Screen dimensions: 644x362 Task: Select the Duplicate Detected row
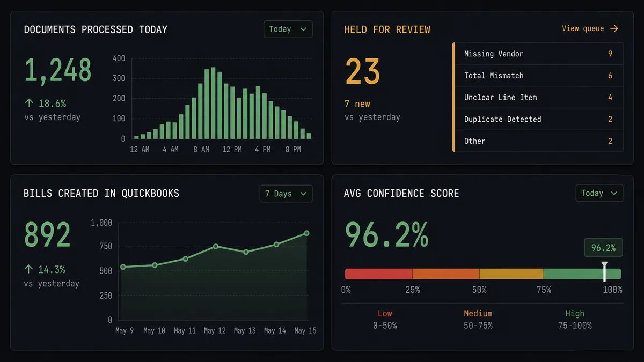[539, 119]
